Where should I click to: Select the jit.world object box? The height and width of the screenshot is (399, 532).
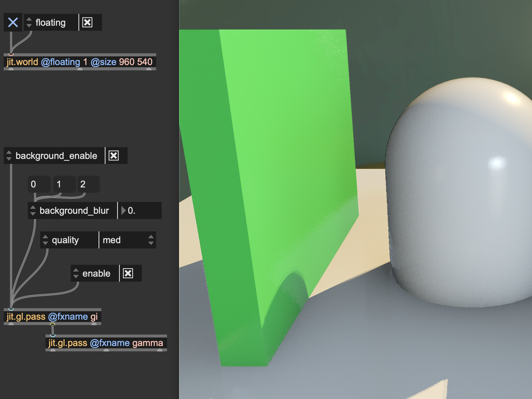coord(80,62)
